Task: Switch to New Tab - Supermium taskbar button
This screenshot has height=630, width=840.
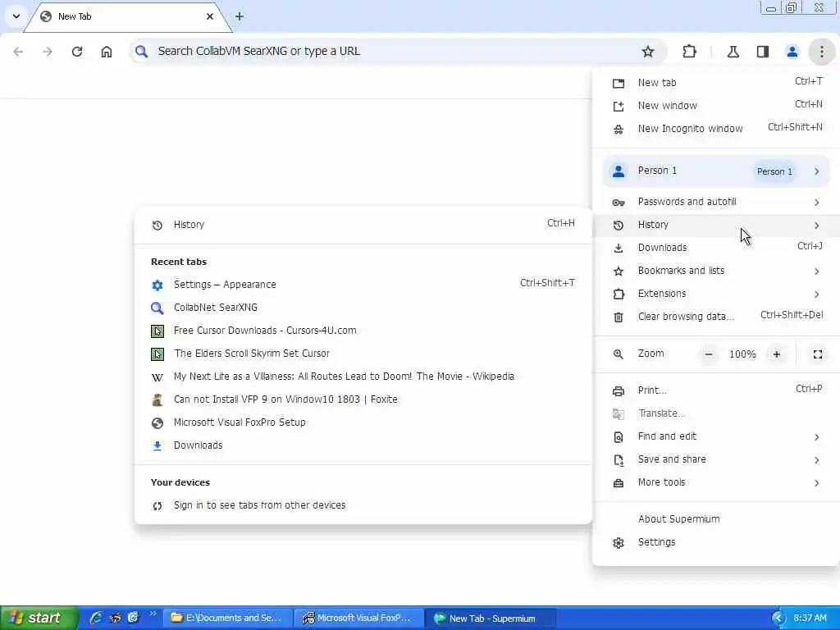Action: coord(491,619)
